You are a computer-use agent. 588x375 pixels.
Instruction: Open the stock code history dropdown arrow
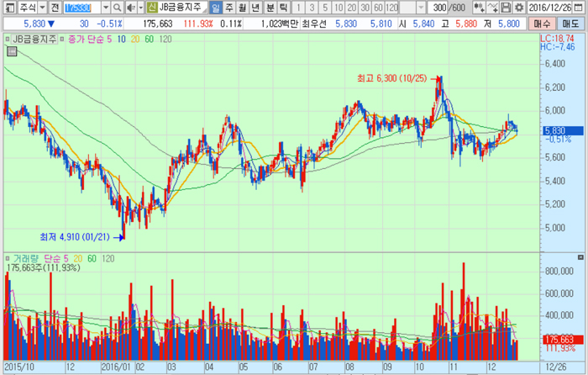[106, 8]
